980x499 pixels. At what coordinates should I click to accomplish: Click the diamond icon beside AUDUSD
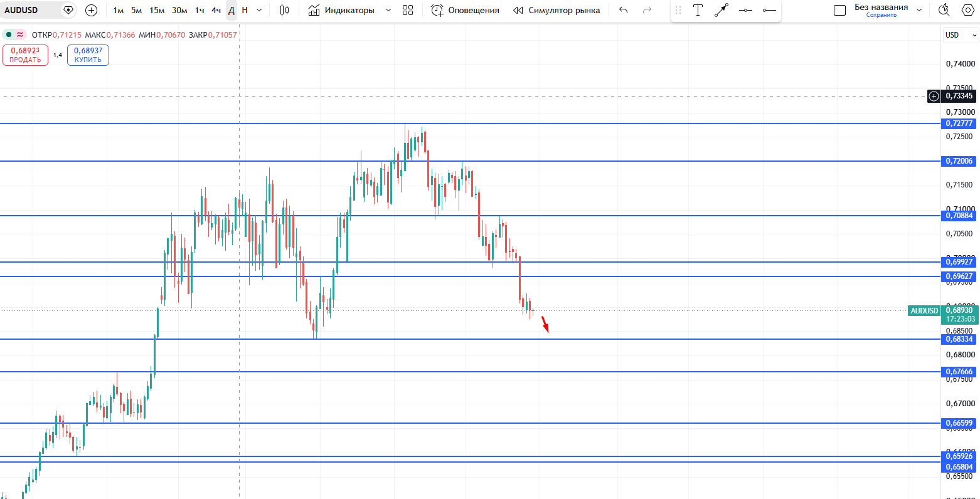[68, 10]
